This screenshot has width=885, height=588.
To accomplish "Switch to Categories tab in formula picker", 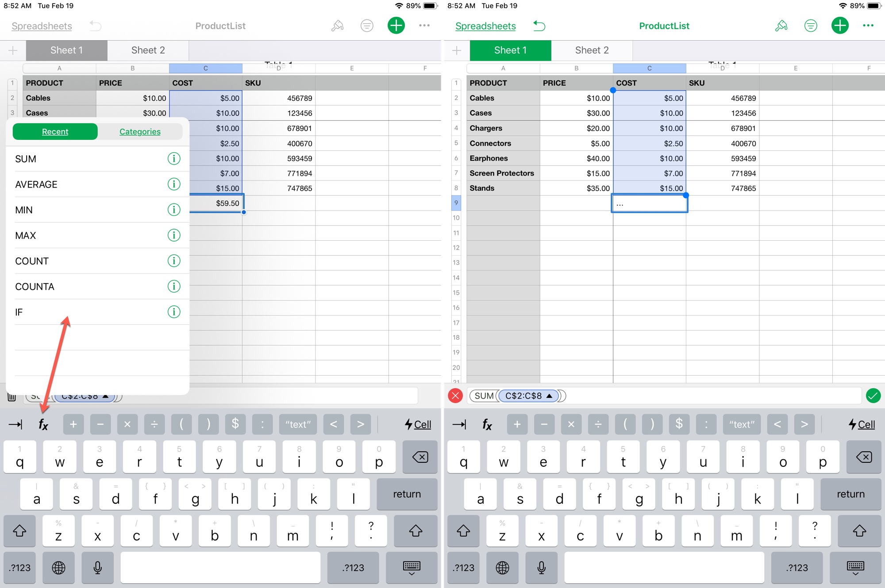I will (140, 131).
